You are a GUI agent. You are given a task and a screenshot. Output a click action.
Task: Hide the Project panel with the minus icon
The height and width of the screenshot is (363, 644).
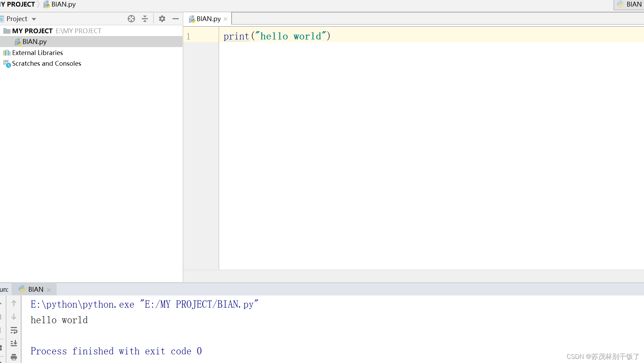[x=176, y=19]
